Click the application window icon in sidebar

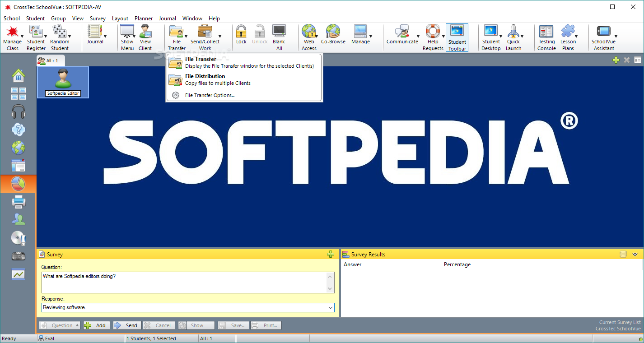click(19, 166)
